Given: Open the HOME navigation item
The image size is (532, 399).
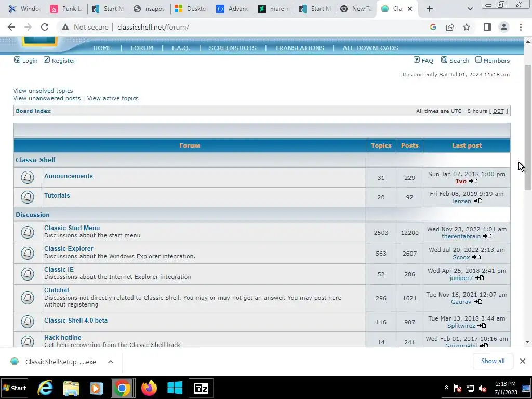Looking at the screenshot, I should pos(102,48).
